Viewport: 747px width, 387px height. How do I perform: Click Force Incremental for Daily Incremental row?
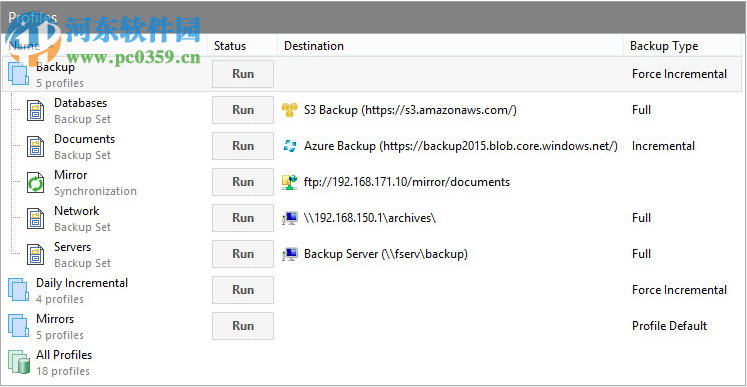point(679,290)
